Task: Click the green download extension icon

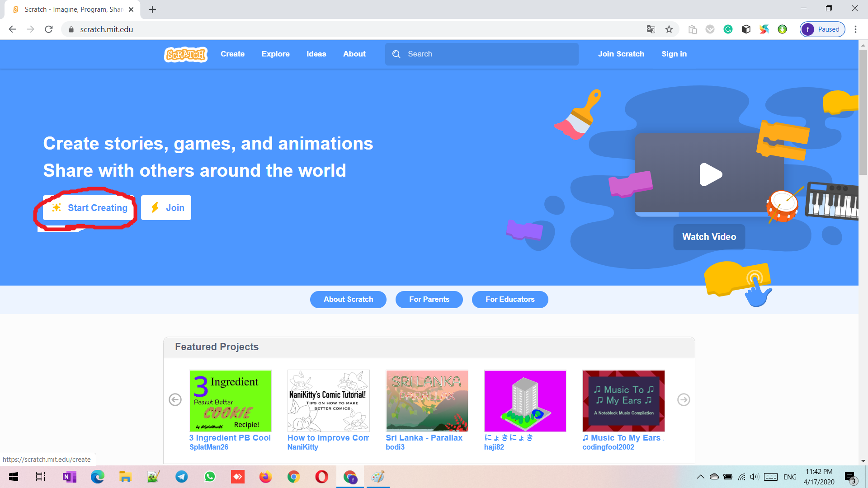Action: 782,29
